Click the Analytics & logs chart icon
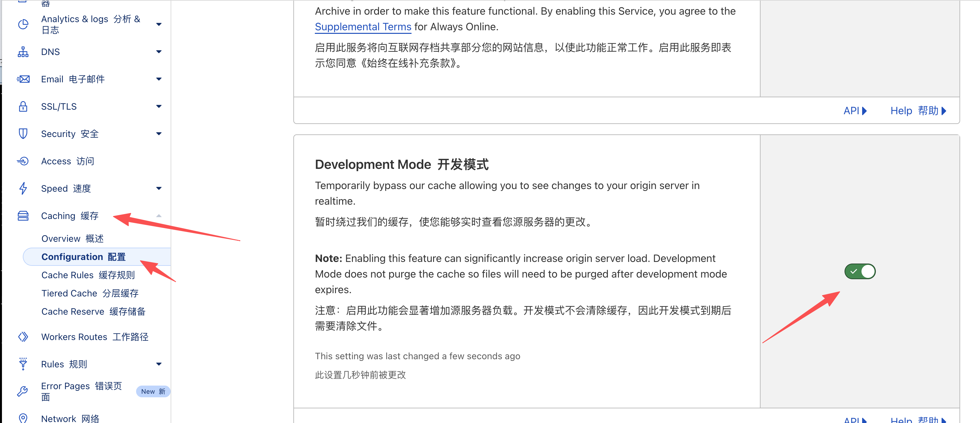 tap(23, 24)
